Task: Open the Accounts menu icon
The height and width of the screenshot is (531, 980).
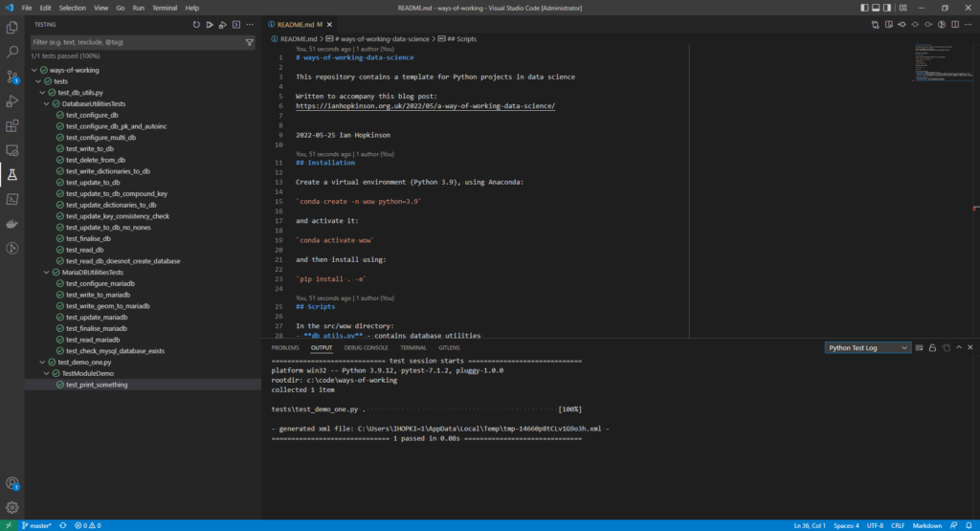Action: [x=11, y=483]
